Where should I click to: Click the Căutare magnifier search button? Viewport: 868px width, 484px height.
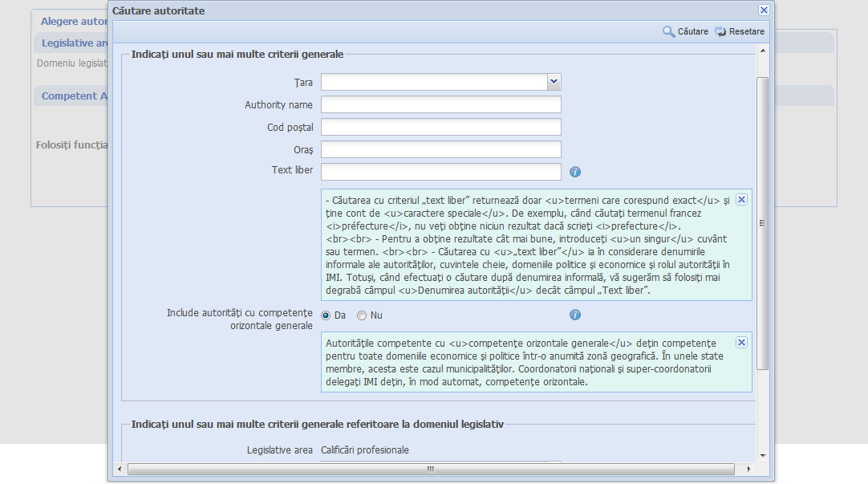pyautogui.click(x=685, y=31)
